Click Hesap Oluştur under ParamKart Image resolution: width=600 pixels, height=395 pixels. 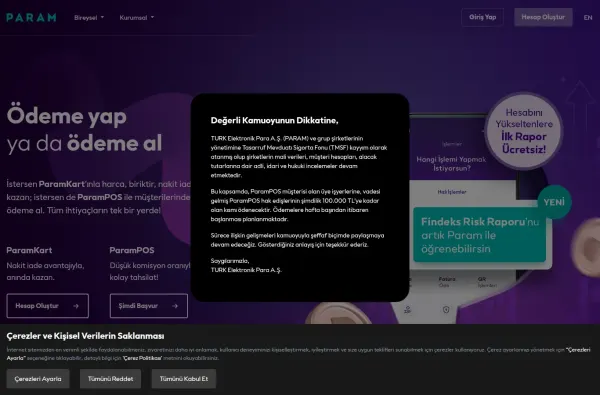[x=47, y=306]
